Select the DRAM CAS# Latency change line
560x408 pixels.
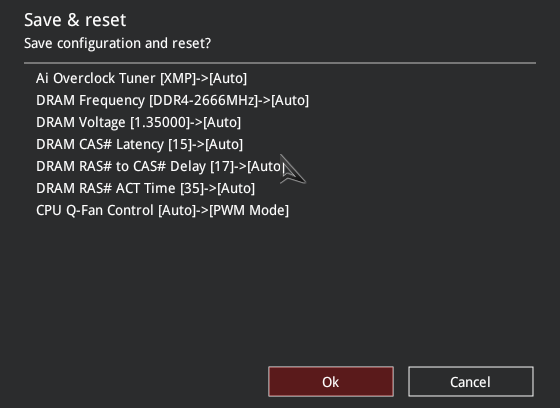tap(139, 144)
